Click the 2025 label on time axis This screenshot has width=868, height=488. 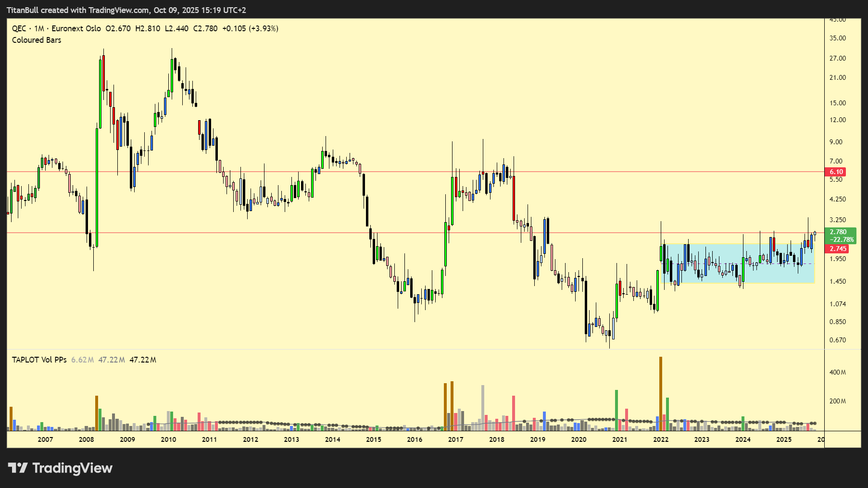click(783, 439)
